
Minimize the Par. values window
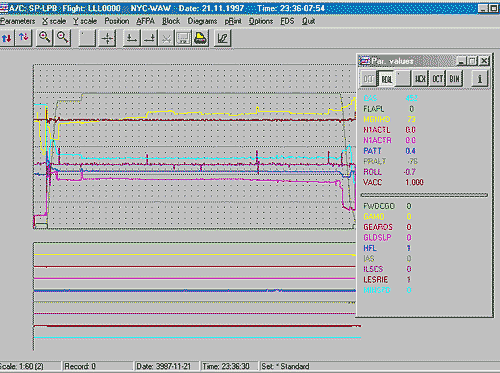click(x=461, y=61)
